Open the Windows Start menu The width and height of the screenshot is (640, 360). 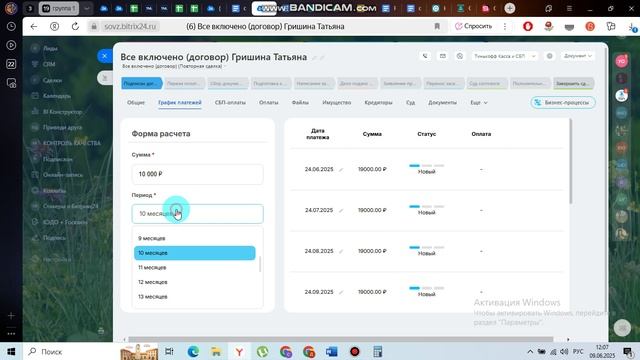click(x=11, y=351)
